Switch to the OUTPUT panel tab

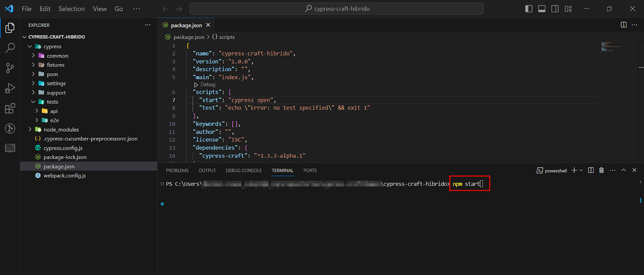pyautogui.click(x=207, y=171)
